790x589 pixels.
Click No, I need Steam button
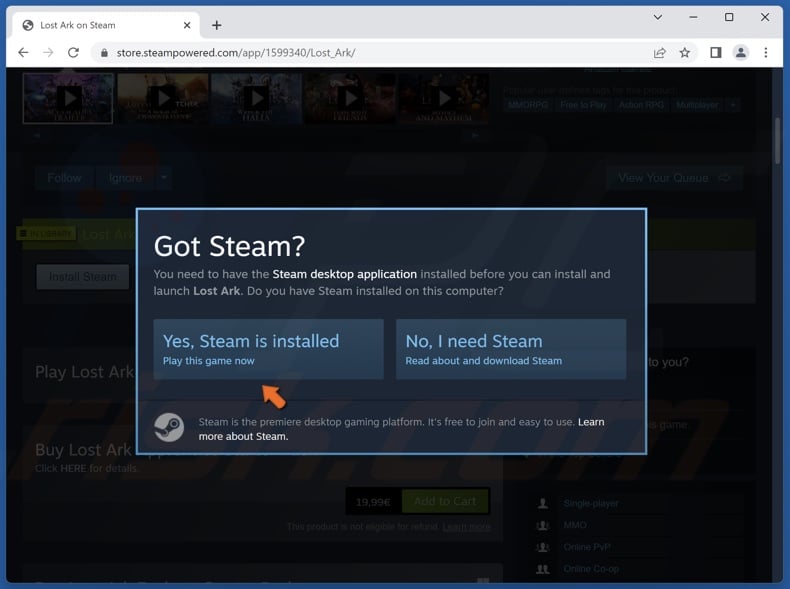(x=511, y=349)
